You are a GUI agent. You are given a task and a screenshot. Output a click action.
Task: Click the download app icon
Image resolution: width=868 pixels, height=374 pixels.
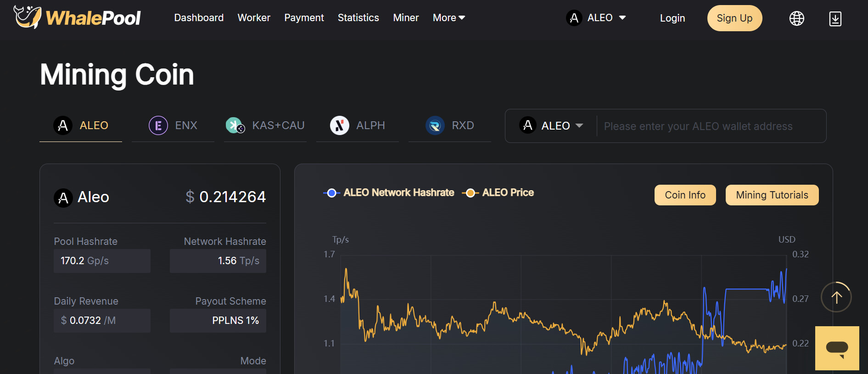(x=835, y=18)
